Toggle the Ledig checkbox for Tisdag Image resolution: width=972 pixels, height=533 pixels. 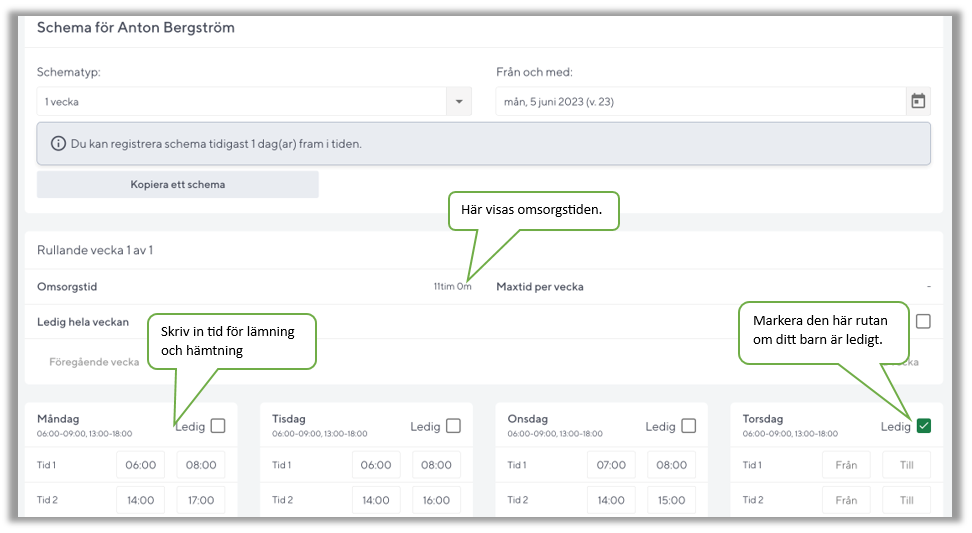click(453, 426)
